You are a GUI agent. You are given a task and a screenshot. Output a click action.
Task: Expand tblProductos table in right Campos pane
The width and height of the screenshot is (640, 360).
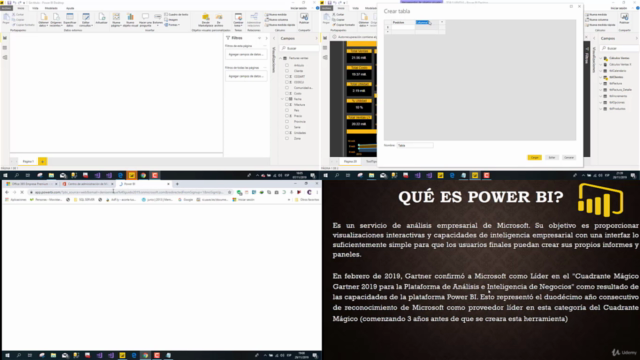(601, 109)
